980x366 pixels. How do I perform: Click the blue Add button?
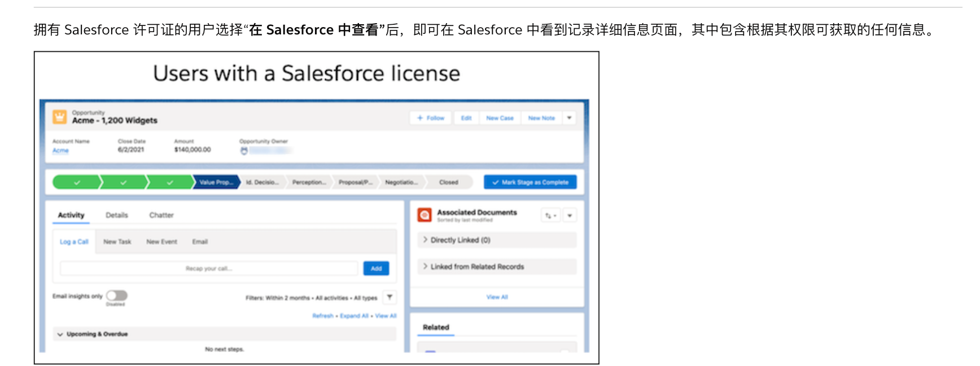[376, 268]
